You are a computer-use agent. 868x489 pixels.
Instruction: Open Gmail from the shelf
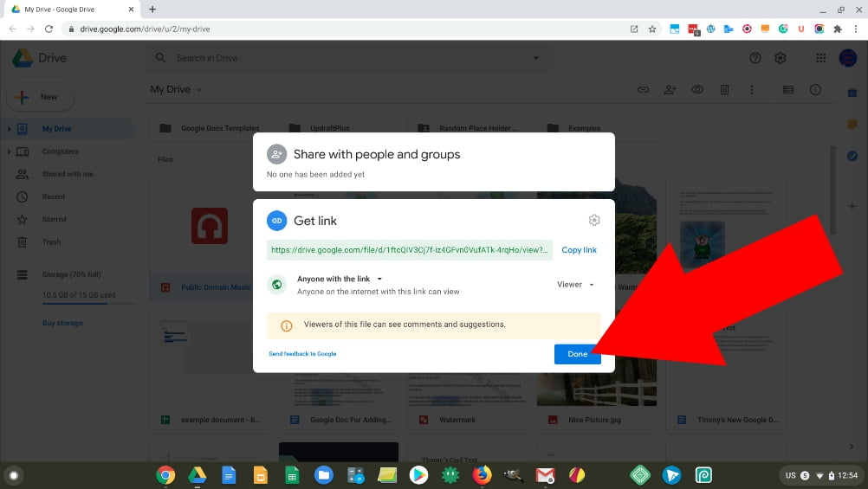[545, 475]
